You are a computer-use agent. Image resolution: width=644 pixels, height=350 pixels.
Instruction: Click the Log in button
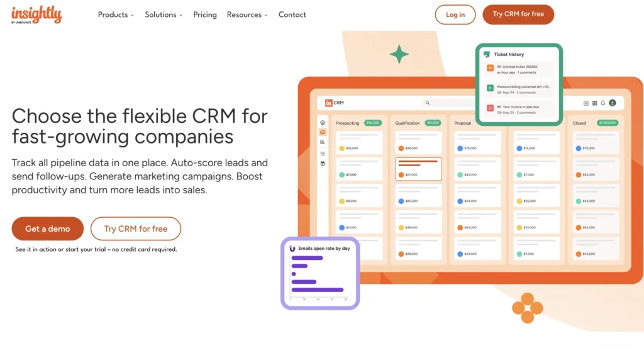[x=455, y=15]
